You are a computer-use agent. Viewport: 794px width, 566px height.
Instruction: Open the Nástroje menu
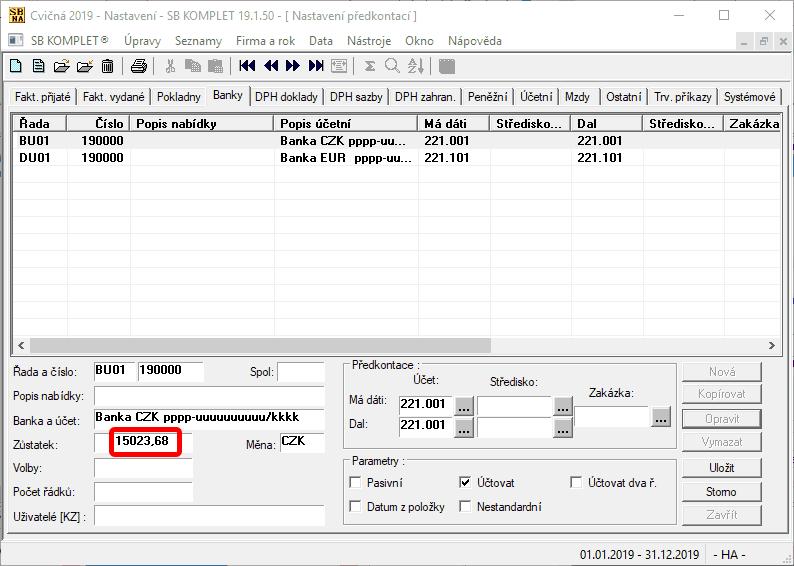(x=369, y=41)
